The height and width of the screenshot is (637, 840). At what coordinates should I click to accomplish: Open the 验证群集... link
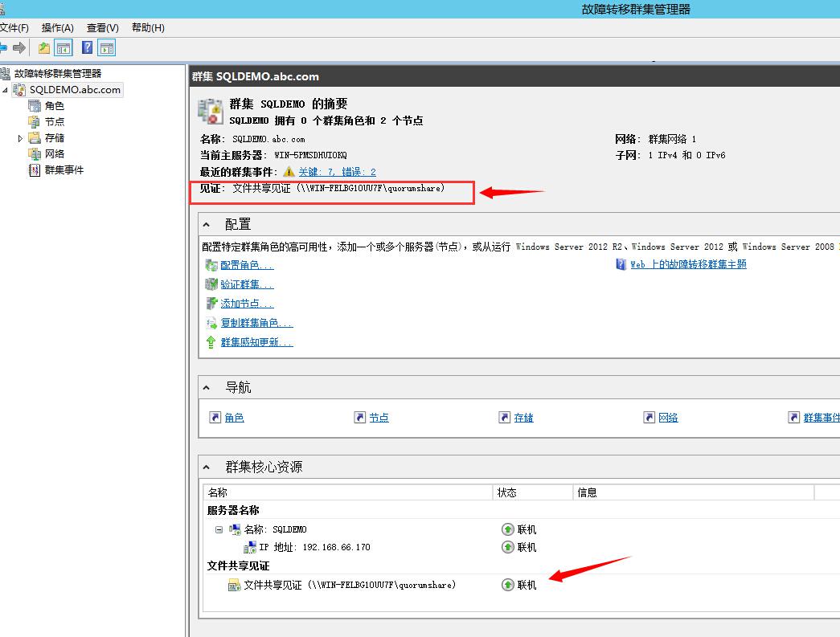tap(247, 284)
